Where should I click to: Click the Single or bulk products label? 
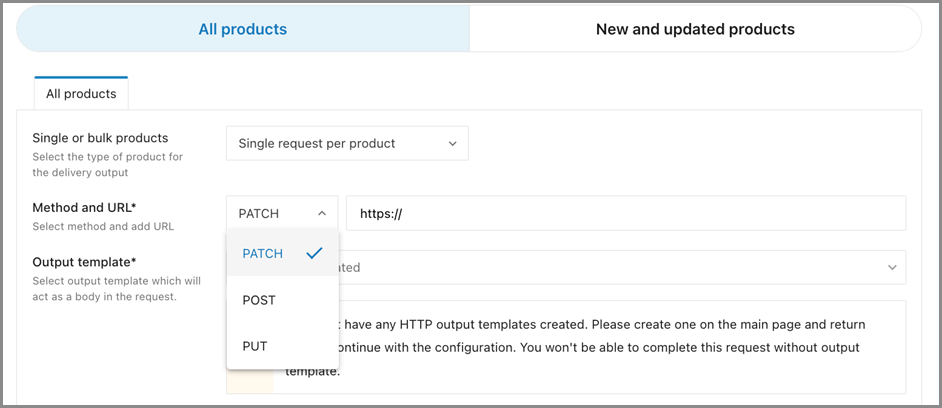(100, 138)
